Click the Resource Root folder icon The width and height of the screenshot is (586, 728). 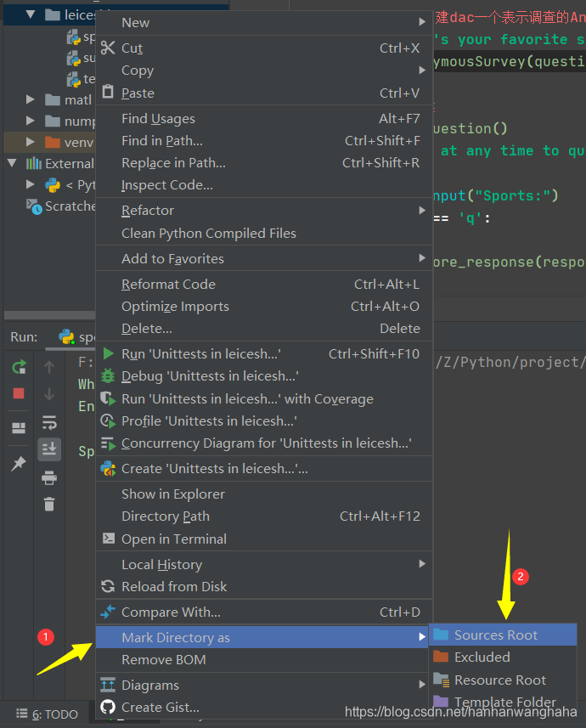[x=441, y=680]
